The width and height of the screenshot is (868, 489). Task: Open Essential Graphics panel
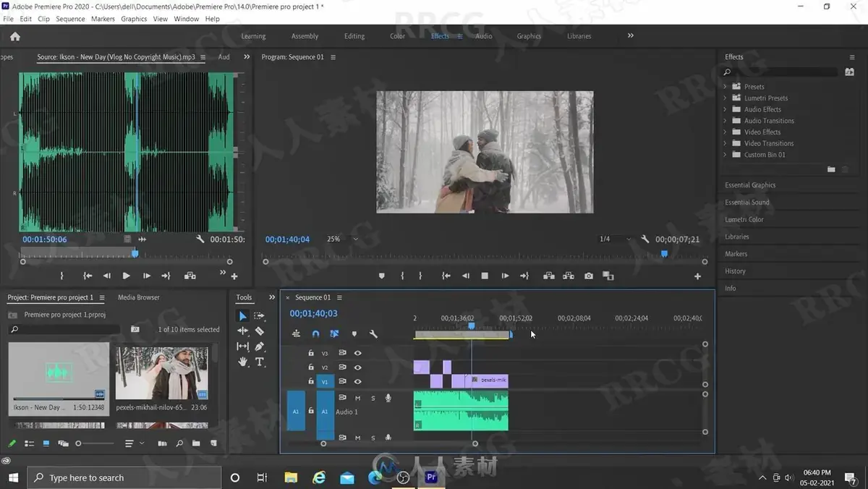(750, 185)
